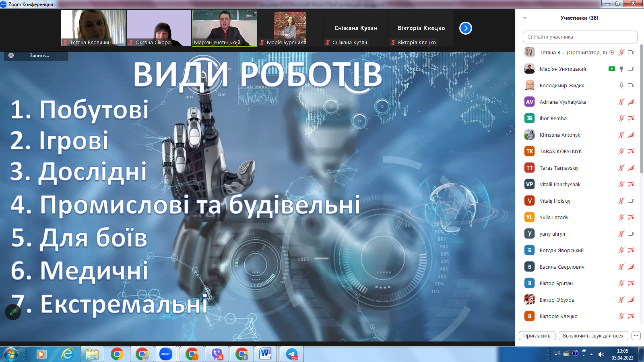Screen dimensions: 644x362
Task: Click the red recording indicator icon
Action: [x=11, y=56]
